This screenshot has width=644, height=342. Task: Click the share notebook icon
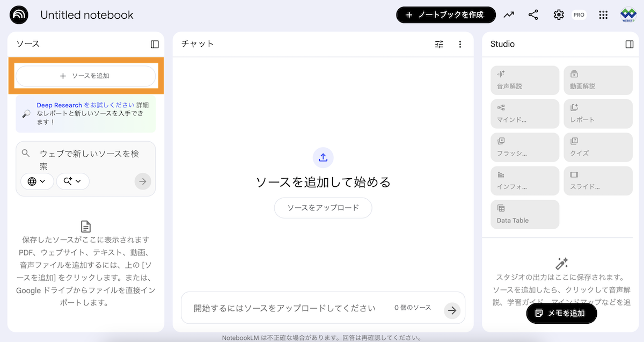point(533,15)
